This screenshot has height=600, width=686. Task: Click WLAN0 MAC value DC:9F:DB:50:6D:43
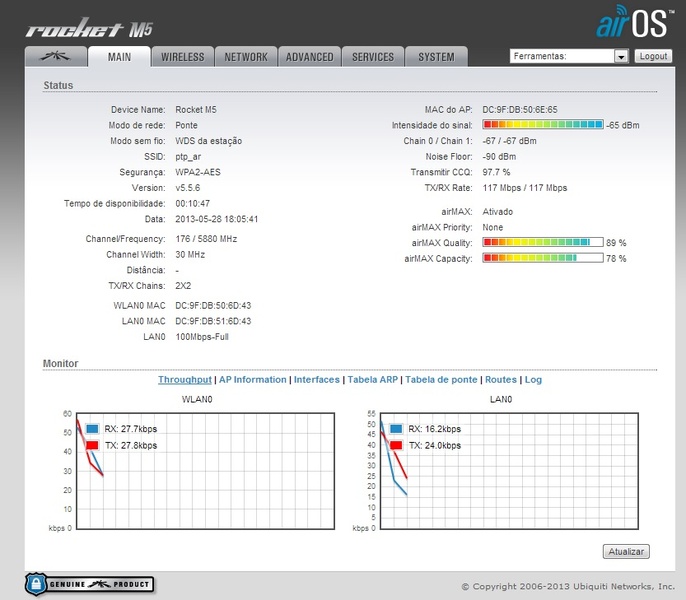point(213,305)
